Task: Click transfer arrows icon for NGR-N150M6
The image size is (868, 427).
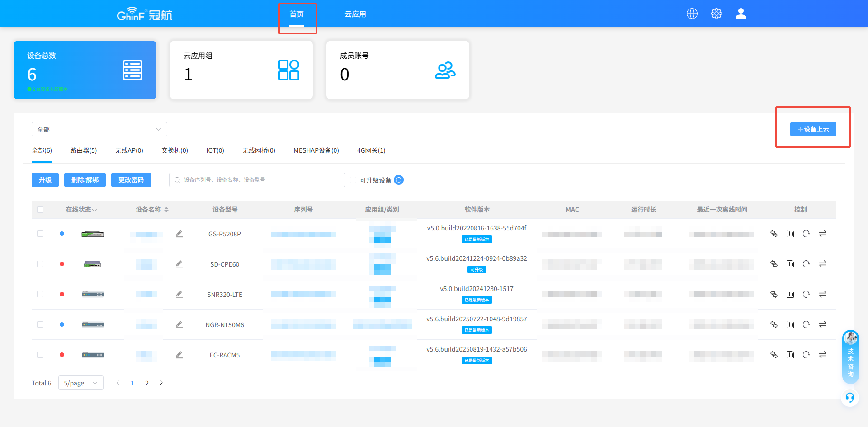Action: 822,324
